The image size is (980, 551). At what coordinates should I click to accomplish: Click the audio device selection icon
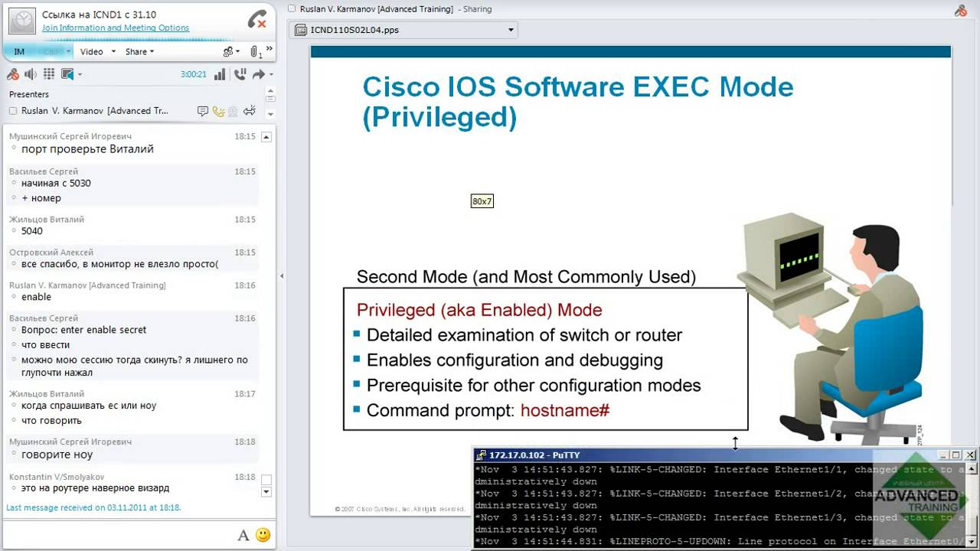[67, 74]
